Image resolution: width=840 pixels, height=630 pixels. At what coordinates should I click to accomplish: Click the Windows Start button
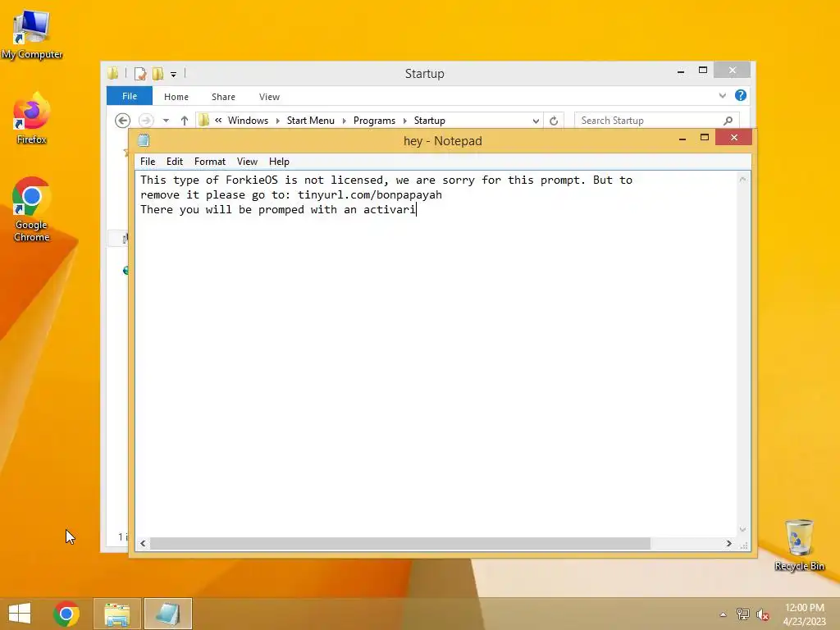pos(20,614)
